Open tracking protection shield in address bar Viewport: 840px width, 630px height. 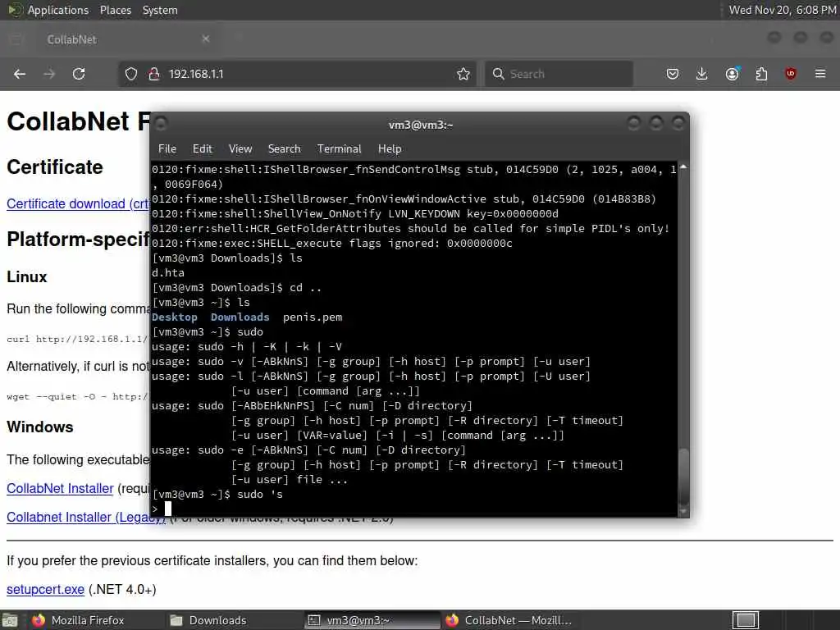point(131,74)
